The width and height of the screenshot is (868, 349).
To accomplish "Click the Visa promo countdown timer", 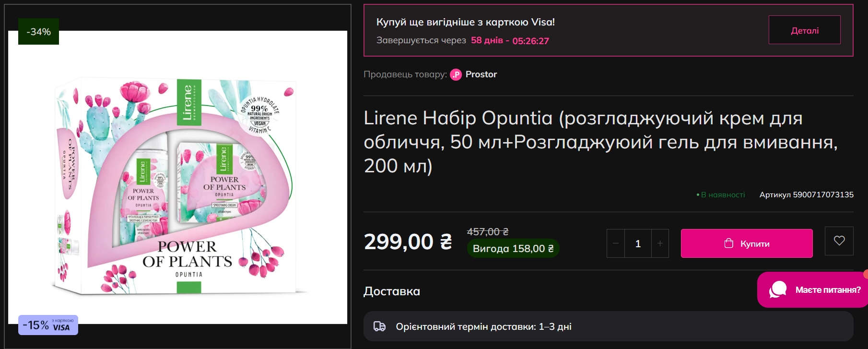I will click(x=510, y=41).
